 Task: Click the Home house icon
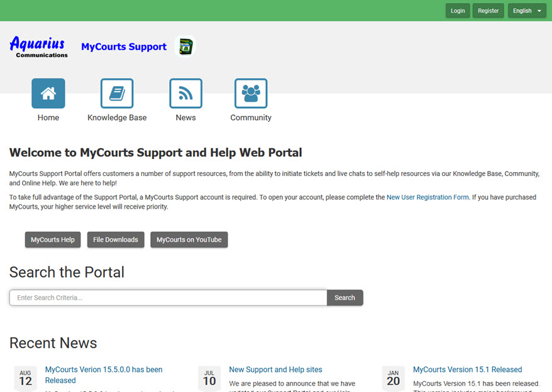pos(48,93)
